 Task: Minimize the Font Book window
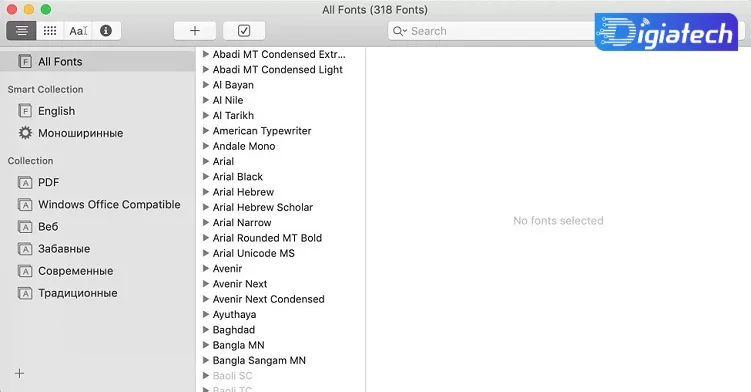point(29,9)
